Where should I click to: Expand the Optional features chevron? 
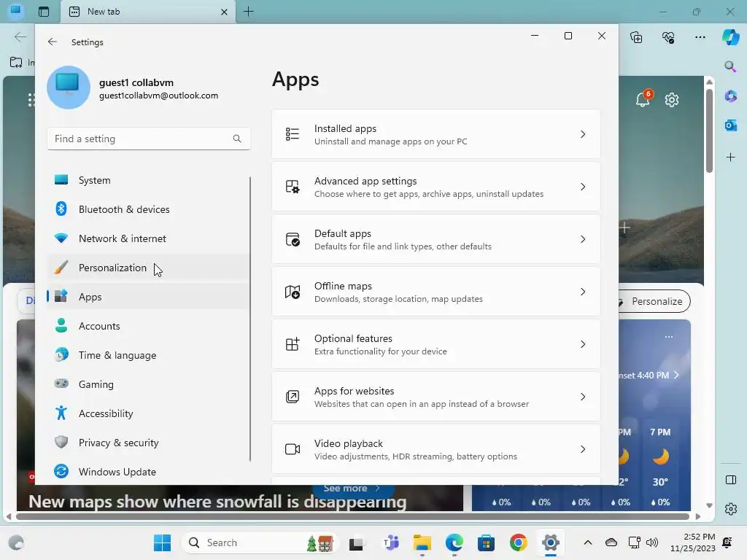tap(583, 344)
